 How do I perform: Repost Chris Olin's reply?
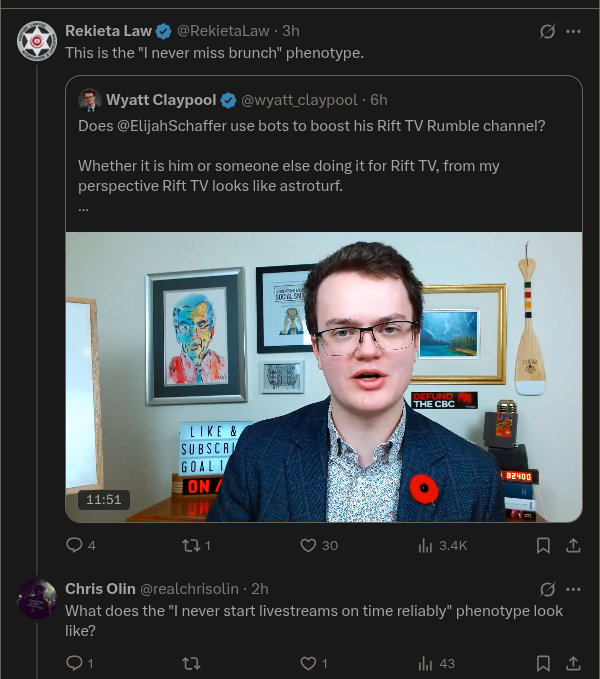190,663
